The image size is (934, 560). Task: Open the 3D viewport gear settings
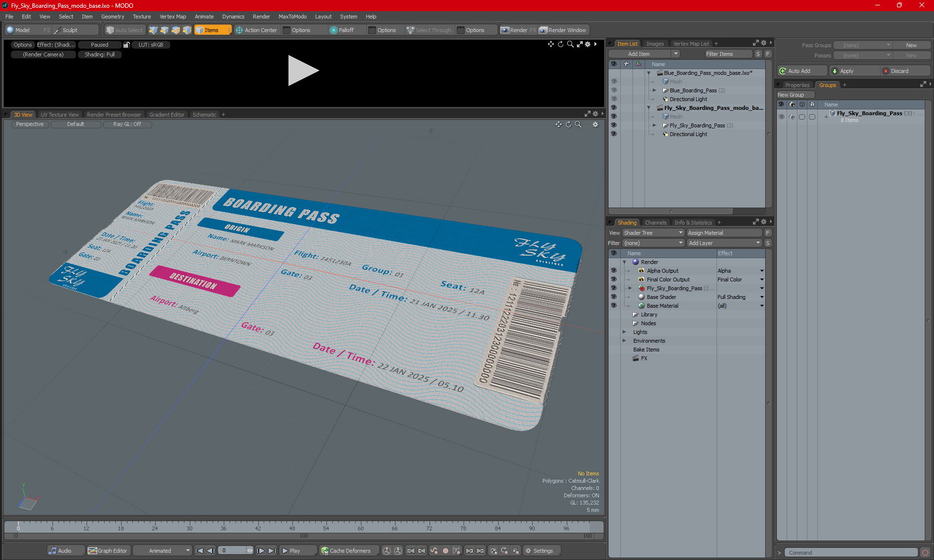tap(595, 124)
